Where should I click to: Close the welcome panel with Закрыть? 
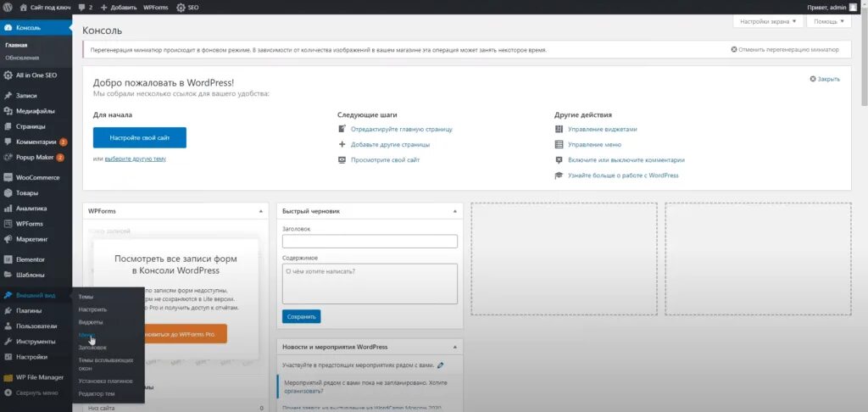click(825, 79)
